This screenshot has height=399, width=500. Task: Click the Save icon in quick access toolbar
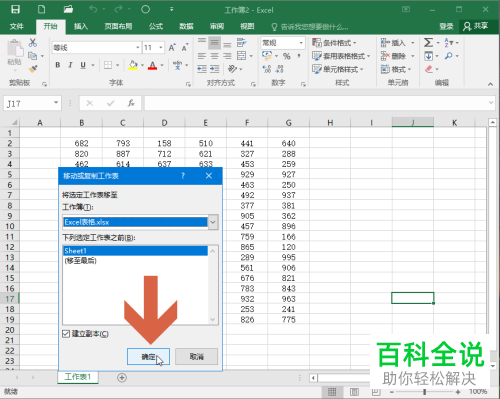pyautogui.click(x=15, y=9)
